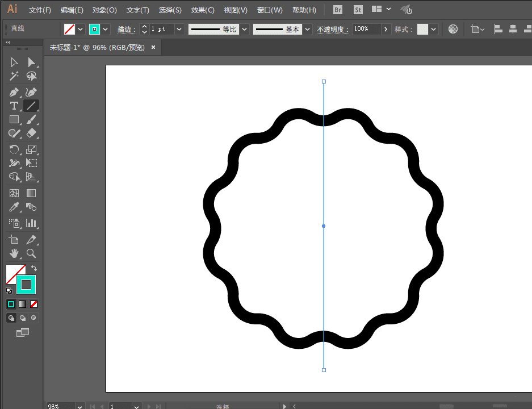This screenshot has height=409, width=532.
Task: Click the 描边 stroke panel link
Action: click(x=127, y=30)
